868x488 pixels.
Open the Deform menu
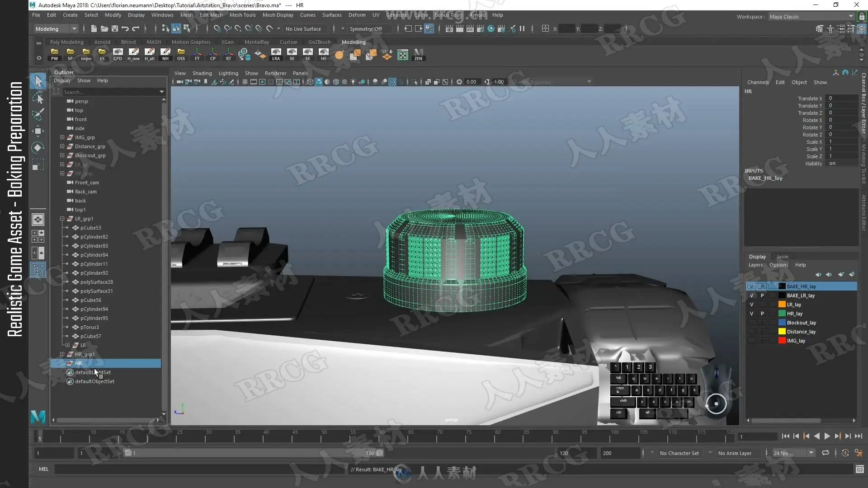pyautogui.click(x=357, y=15)
